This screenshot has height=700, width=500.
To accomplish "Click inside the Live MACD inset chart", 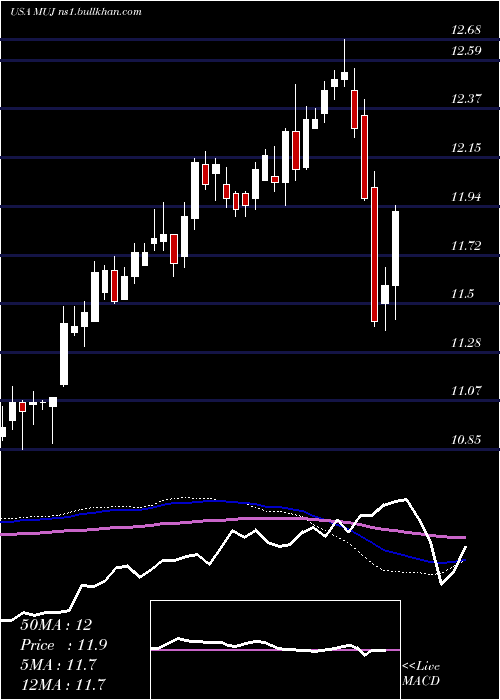I will (275, 650).
